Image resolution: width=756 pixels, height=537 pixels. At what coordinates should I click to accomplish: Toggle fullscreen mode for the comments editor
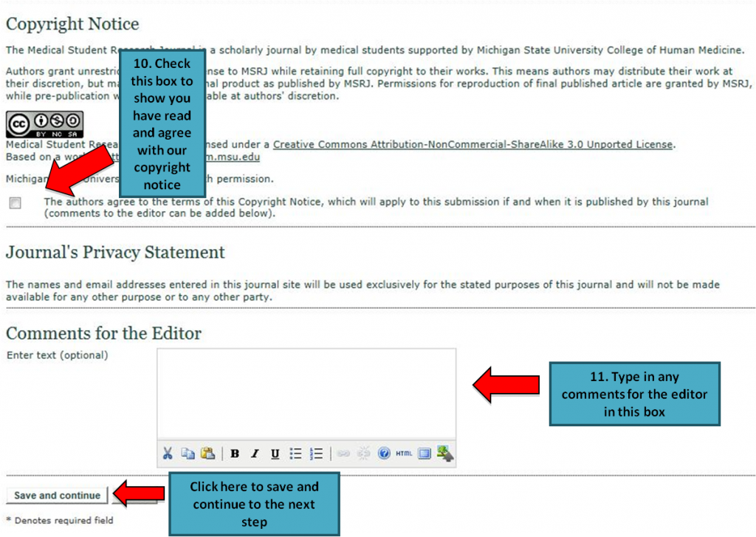(425, 454)
